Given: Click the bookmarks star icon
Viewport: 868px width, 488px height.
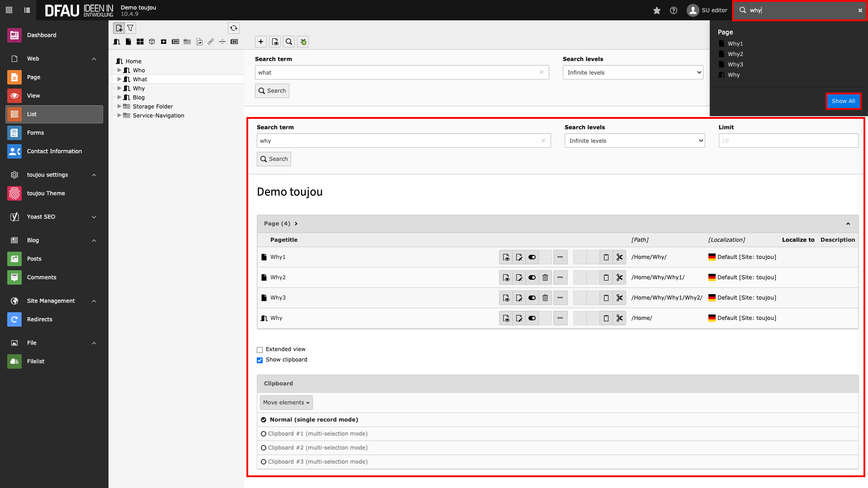Looking at the screenshot, I should (657, 10).
